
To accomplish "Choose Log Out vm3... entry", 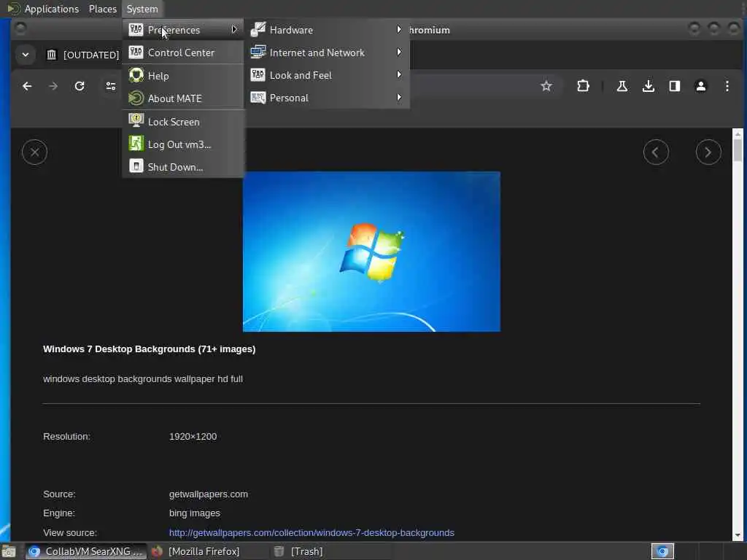I will pos(183,144).
